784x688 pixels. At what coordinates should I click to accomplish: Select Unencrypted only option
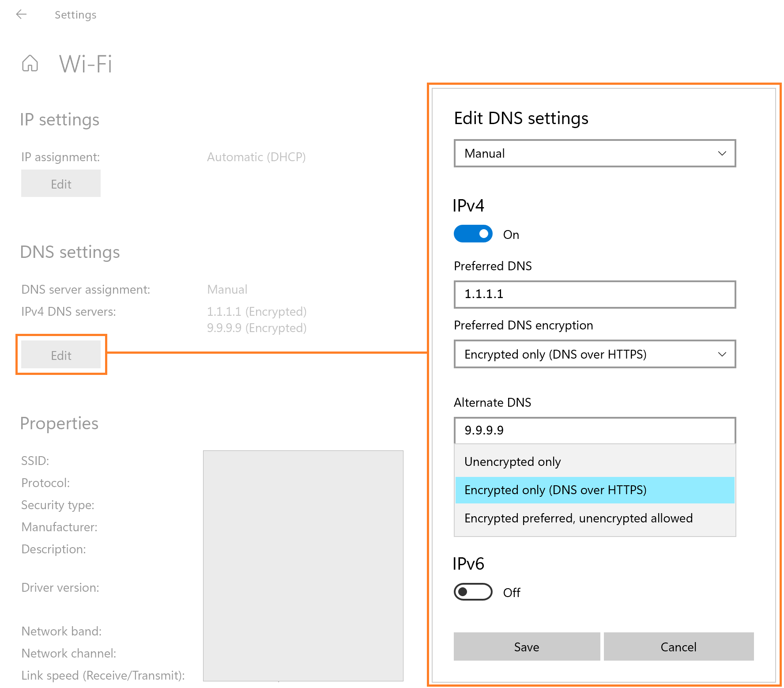coord(595,461)
